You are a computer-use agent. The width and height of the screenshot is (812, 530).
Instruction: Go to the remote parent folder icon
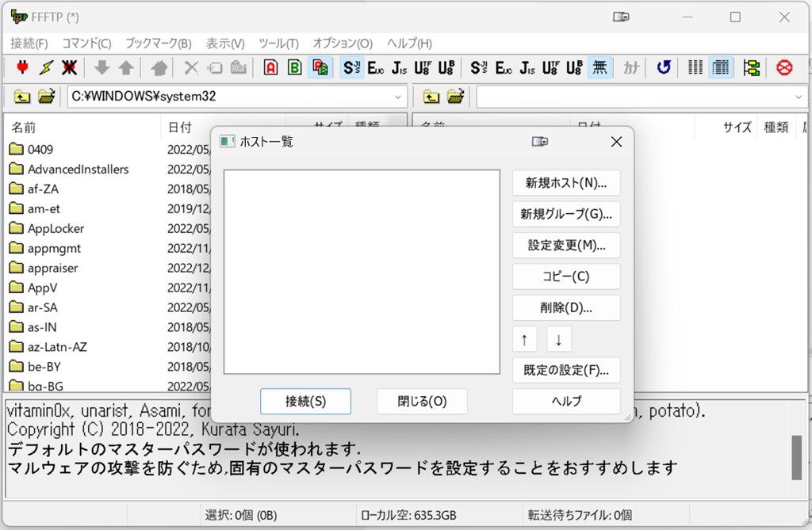[431, 97]
